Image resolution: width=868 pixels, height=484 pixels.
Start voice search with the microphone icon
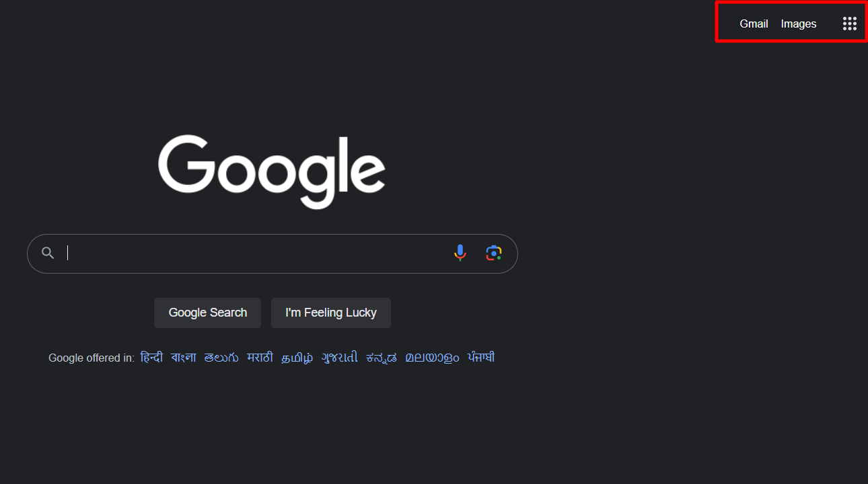click(460, 253)
